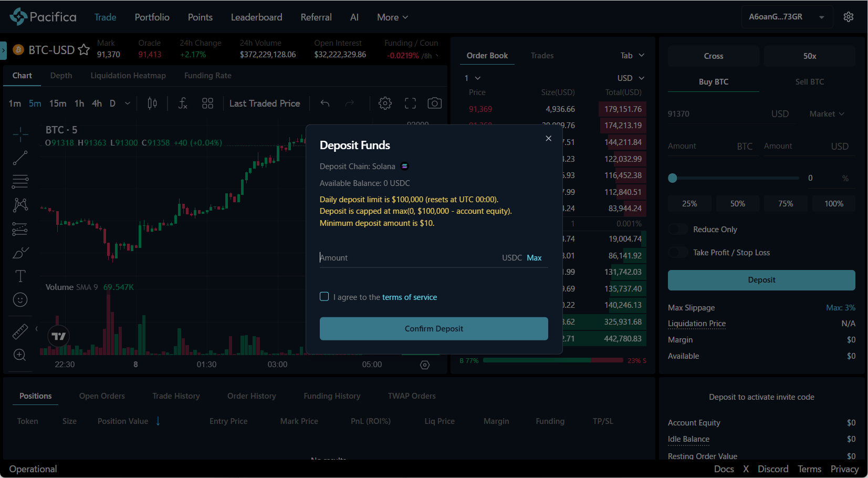The height and width of the screenshot is (478, 868).
Task: Open chart settings gear icon
Action: 385,103
